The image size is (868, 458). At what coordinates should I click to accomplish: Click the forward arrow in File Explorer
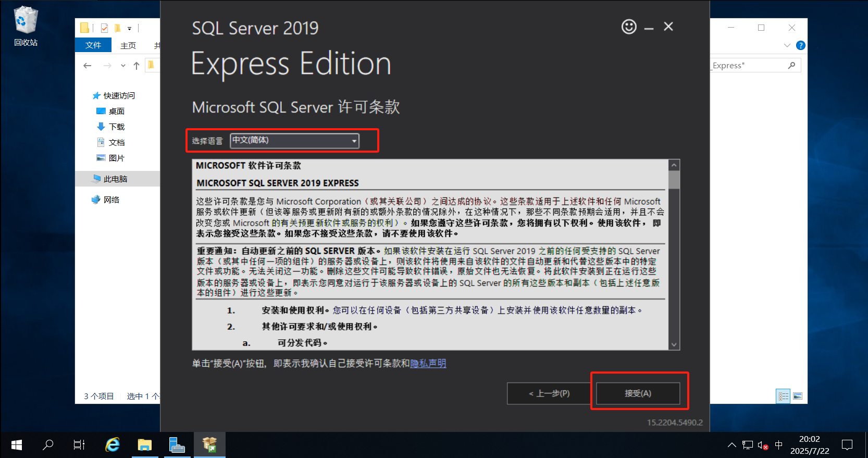pos(107,66)
